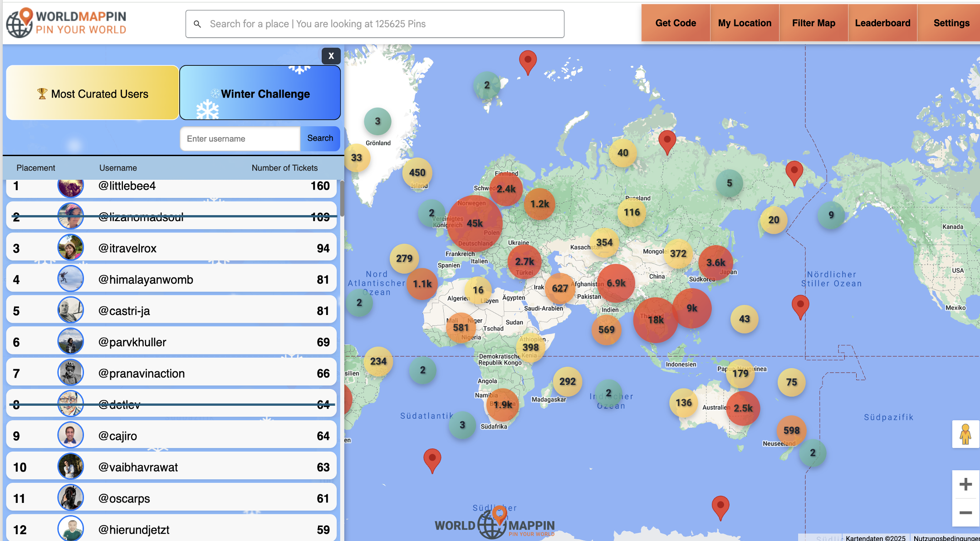This screenshot has height=541, width=980.
Task: Click the 2.7k cluster over Türkei
Action: (524, 262)
